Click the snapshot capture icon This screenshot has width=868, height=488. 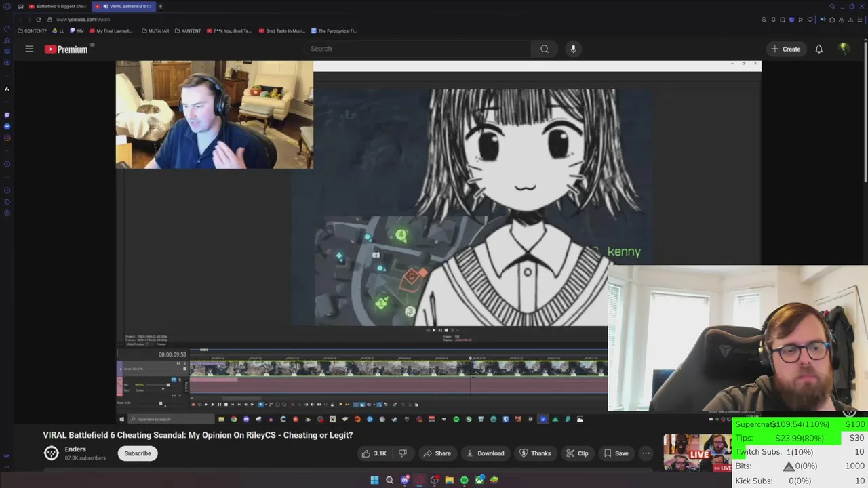tap(783, 20)
